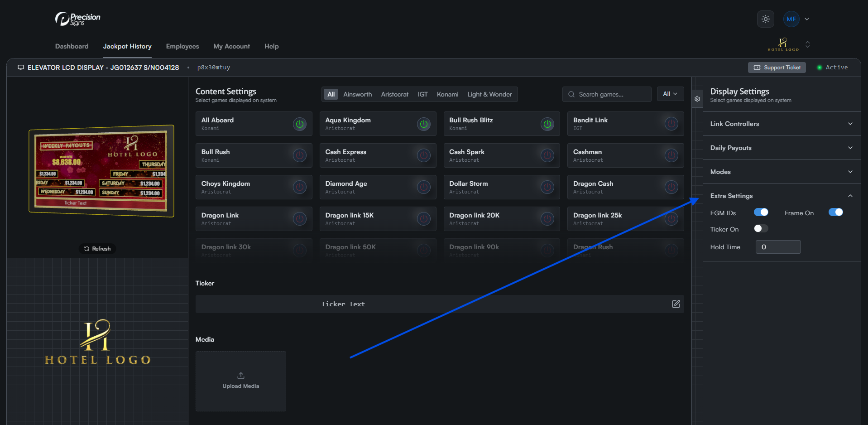Expand the Link Controllers section
This screenshot has height=425, width=868.
tap(782, 124)
